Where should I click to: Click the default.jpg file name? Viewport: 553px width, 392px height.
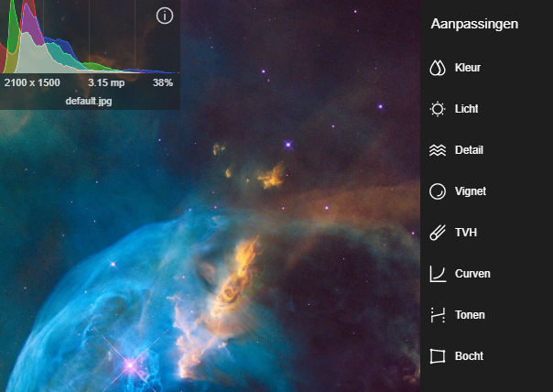pos(89,102)
